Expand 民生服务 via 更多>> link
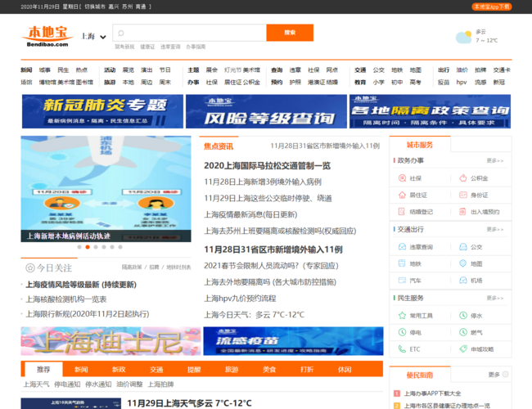This screenshot has width=532, height=409. 495,298
